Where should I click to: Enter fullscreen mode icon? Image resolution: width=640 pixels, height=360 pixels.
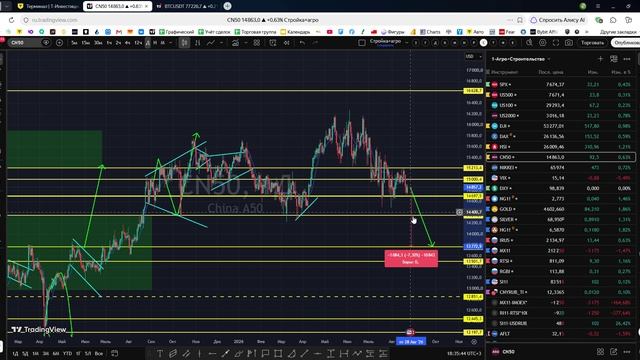[556, 43]
